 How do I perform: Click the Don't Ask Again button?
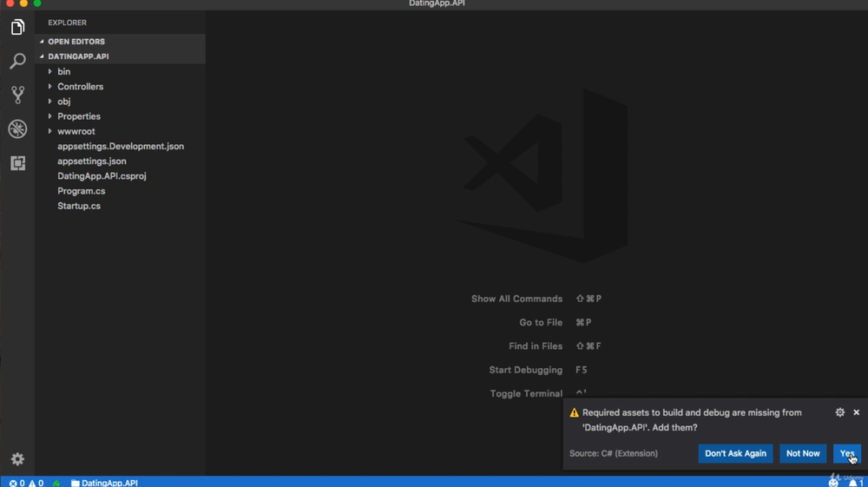[x=735, y=453]
